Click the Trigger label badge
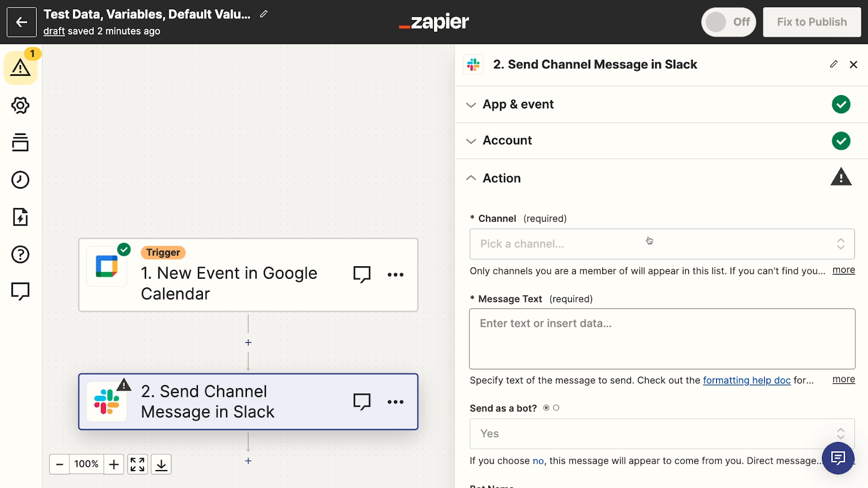 tap(163, 253)
